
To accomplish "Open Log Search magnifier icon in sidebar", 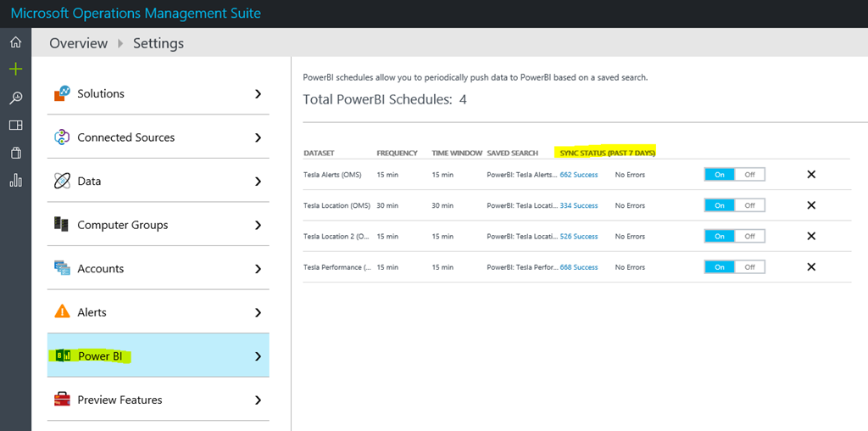I will click(15, 98).
